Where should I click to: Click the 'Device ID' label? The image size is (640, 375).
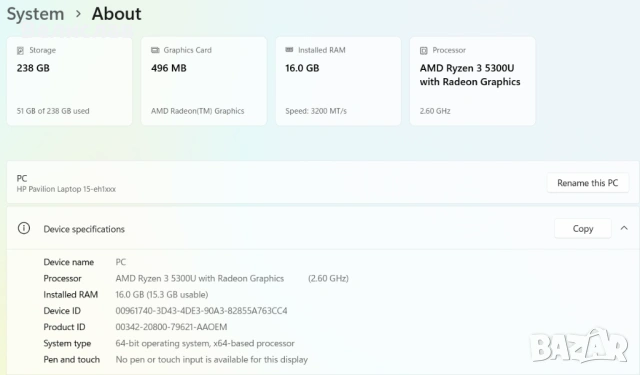point(62,311)
